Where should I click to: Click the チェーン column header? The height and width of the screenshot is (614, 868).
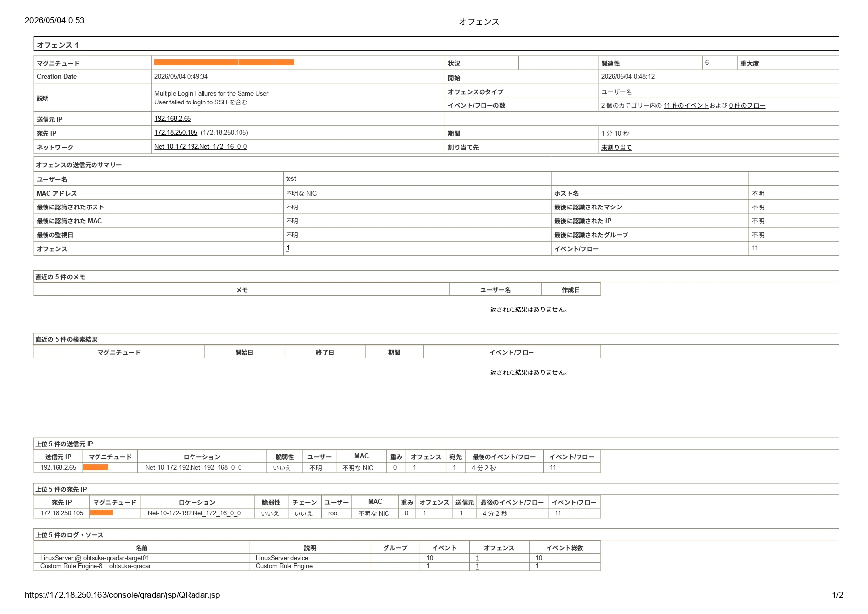click(304, 503)
